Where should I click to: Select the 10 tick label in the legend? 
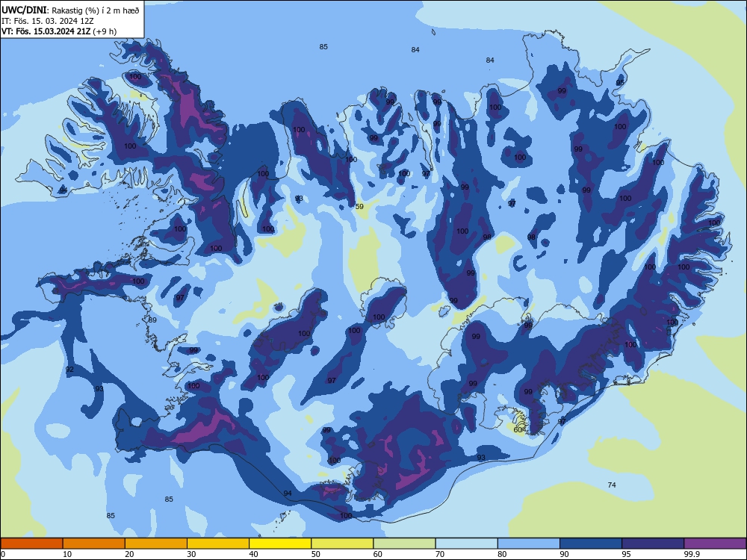pyautogui.click(x=67, y=554)
